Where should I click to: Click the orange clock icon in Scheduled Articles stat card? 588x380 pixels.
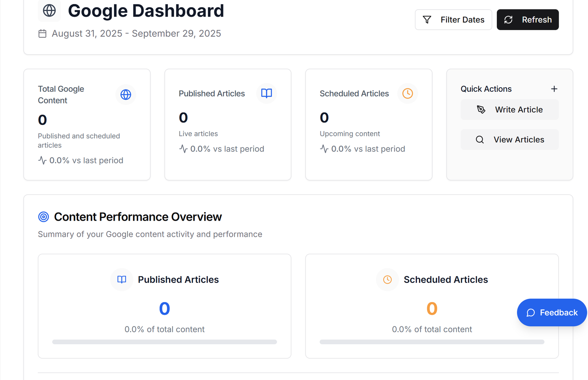click(407, 93)
